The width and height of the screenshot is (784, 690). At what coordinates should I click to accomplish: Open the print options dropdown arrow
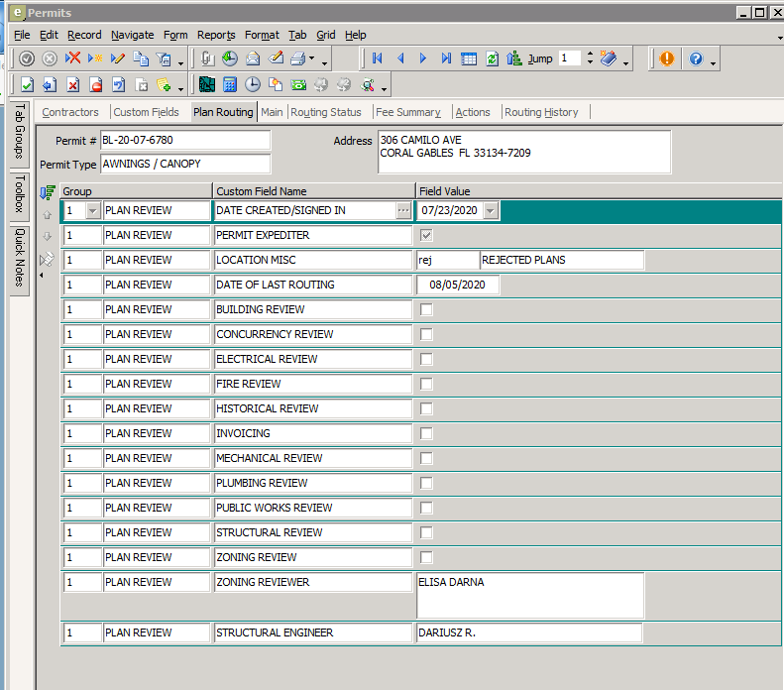click(x=312, y=58)
